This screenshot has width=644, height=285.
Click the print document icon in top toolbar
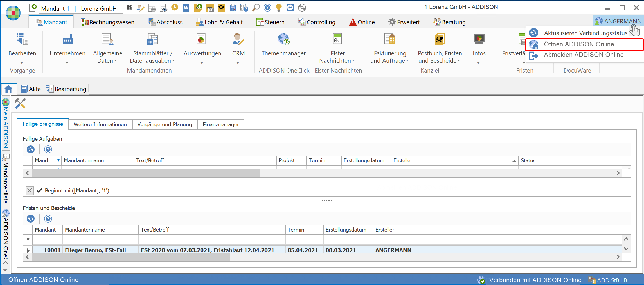152,8
